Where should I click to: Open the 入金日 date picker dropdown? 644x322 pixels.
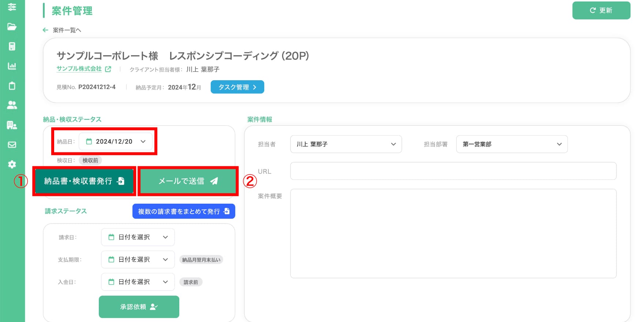138,282
